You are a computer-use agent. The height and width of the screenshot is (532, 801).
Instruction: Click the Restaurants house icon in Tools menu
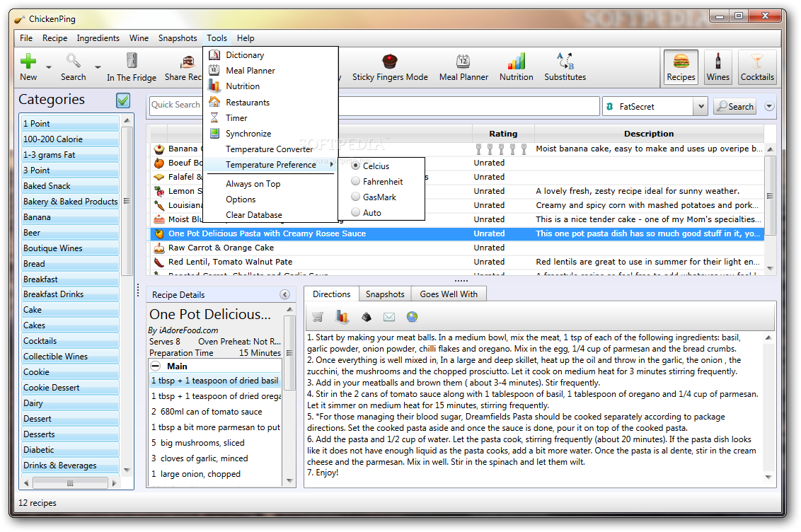point(214,102)
